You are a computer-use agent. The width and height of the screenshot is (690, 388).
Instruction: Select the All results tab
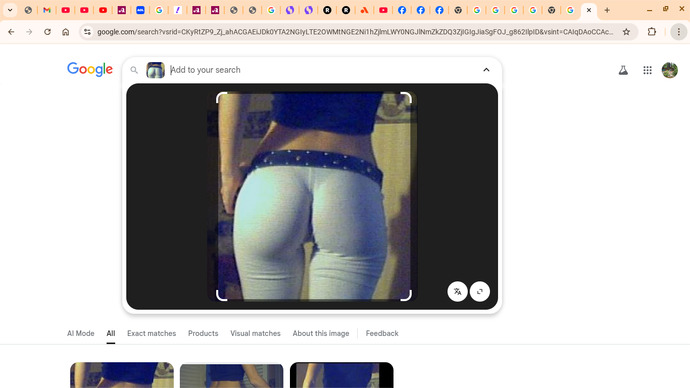(110, 333)
